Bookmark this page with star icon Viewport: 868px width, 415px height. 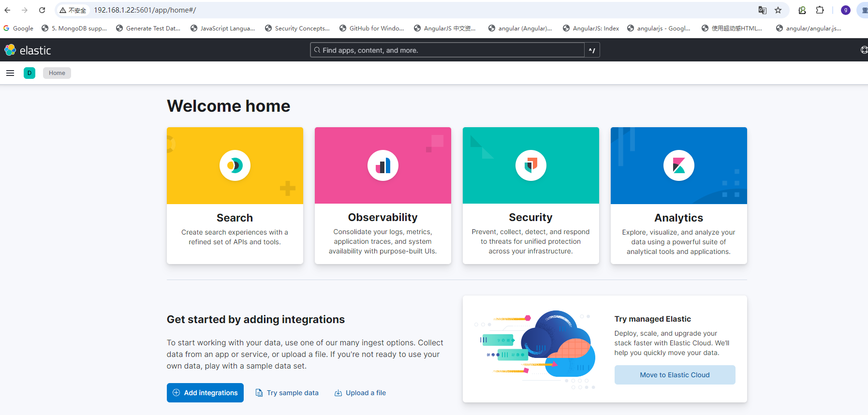click(778, 10)
